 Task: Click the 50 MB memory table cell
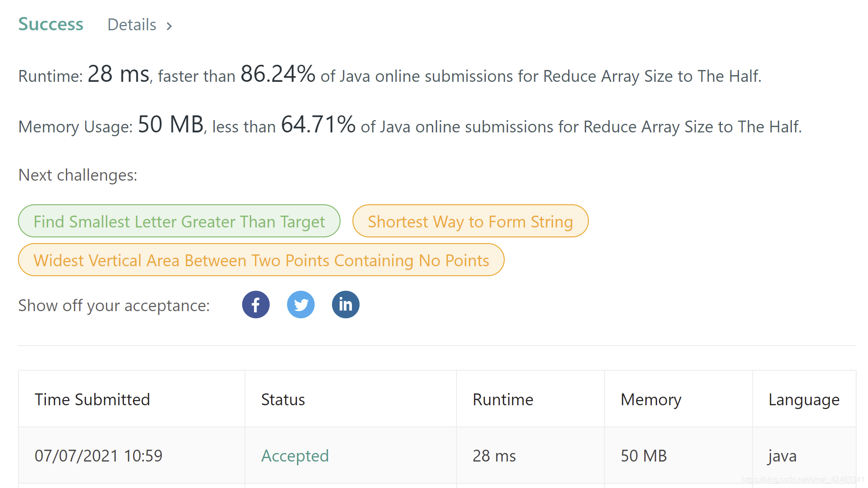click(643, 456)
